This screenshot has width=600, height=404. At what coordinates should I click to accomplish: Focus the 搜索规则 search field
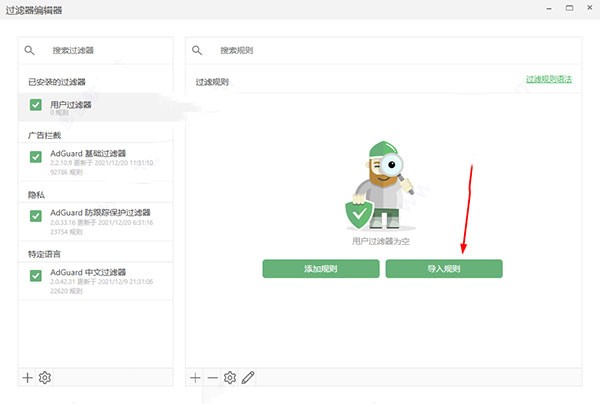click(380, 50)
